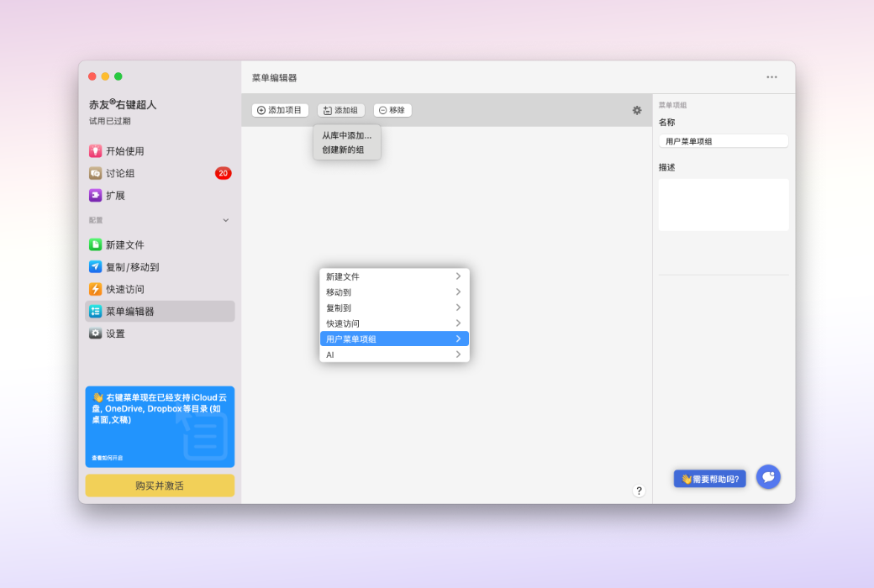The width and height of the screenshot is (874, 588).
Task: Click the 描述 text area
Action: [x=724, y=205]
